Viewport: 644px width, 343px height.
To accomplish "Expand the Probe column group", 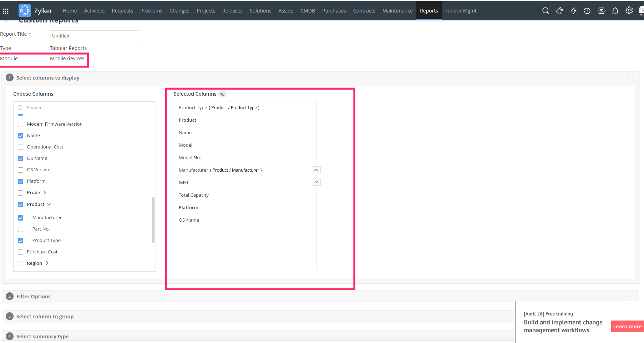I will tap(45, 193).
